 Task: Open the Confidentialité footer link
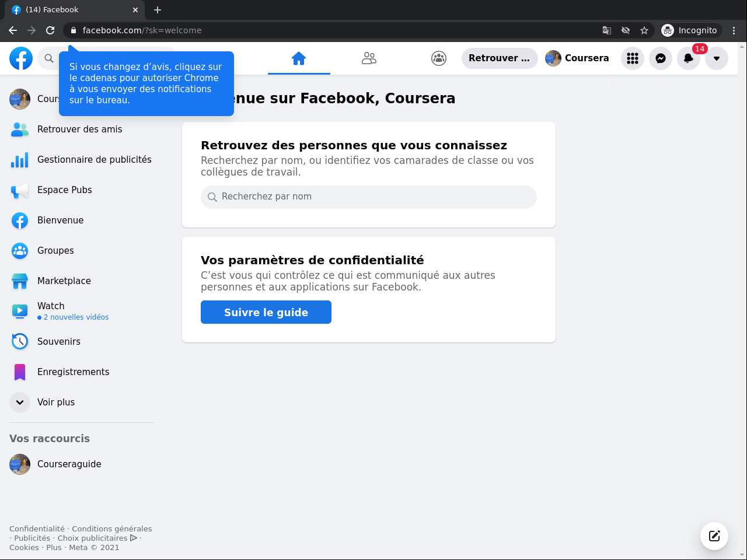37,529
